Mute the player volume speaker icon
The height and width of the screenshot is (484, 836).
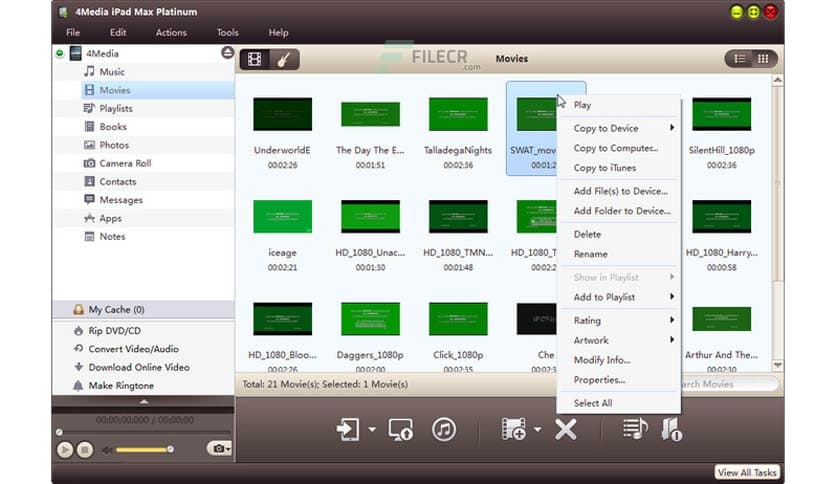(x=107, y=450)
